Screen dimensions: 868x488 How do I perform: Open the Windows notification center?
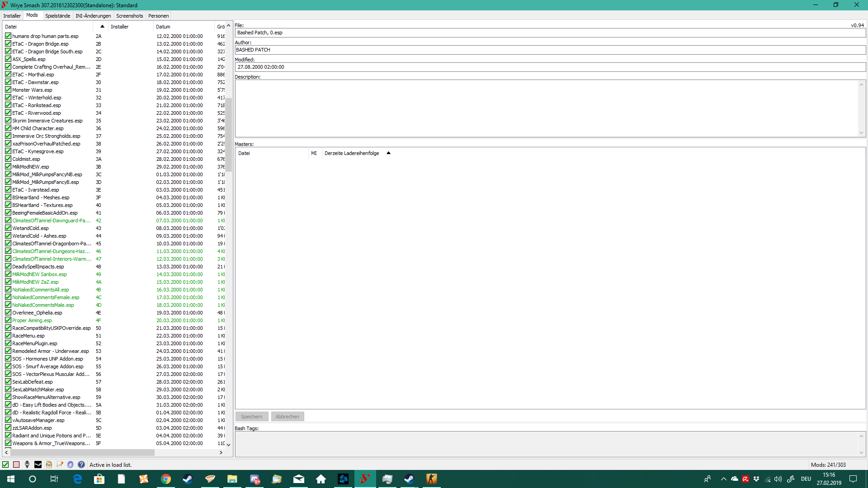[853, 479]
